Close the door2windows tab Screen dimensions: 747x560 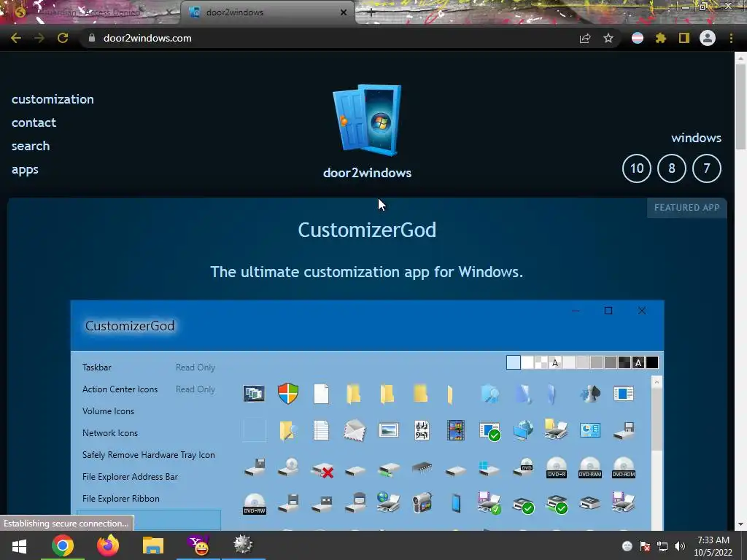tap(344, 12)
